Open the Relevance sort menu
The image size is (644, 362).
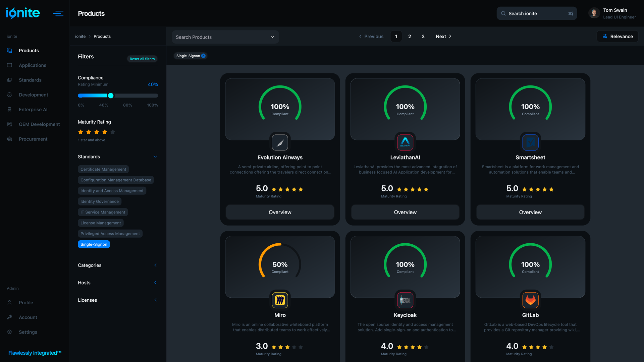[618, 37]
